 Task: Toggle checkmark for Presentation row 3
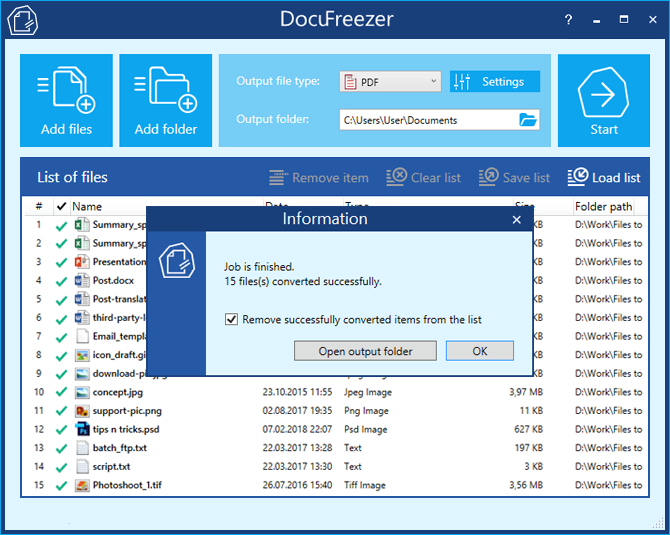[62, 263]
